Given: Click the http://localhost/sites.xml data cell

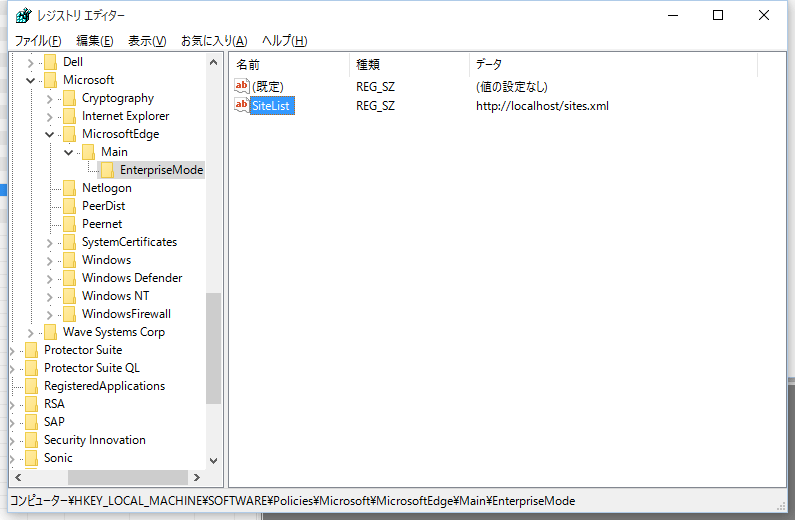Looking at the screenshot, I should point(542,106).
